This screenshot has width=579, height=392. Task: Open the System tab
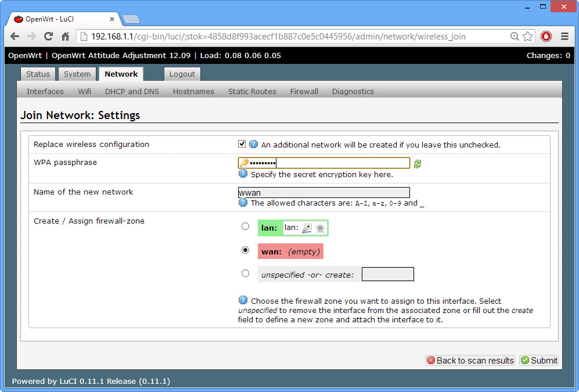point(77,74)
